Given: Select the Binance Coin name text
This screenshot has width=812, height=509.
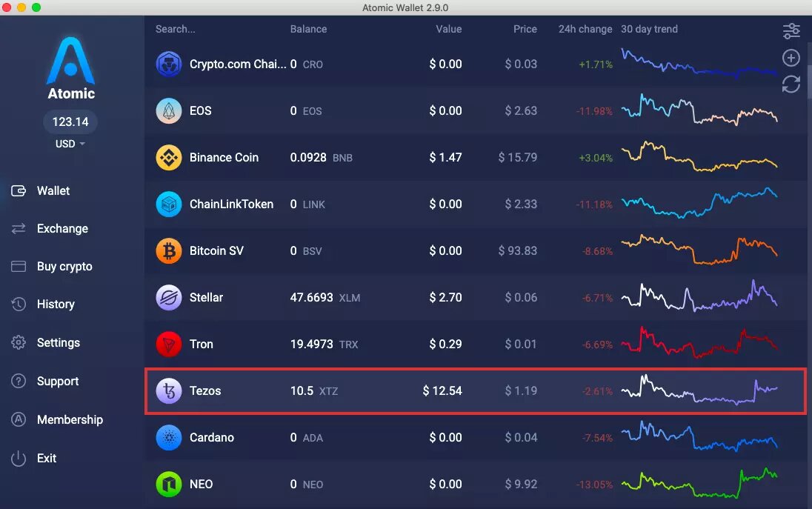Looking at the screenshot, I should 224,157.
